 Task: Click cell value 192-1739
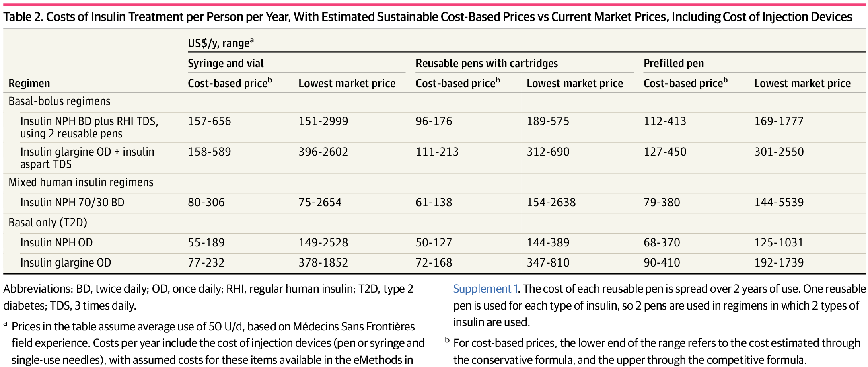click(779, 263)
